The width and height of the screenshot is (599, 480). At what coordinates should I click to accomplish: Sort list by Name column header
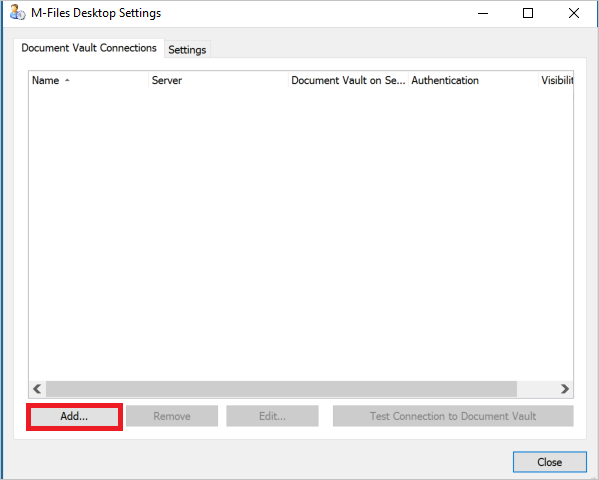88,80
